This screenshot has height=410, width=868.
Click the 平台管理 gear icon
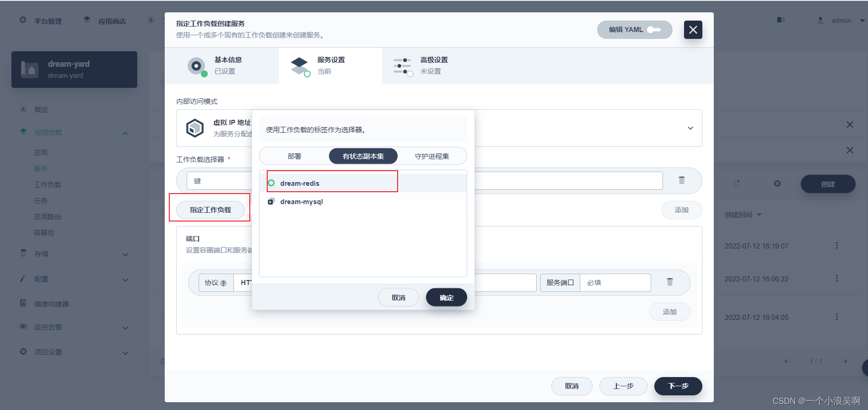[23, 20]
